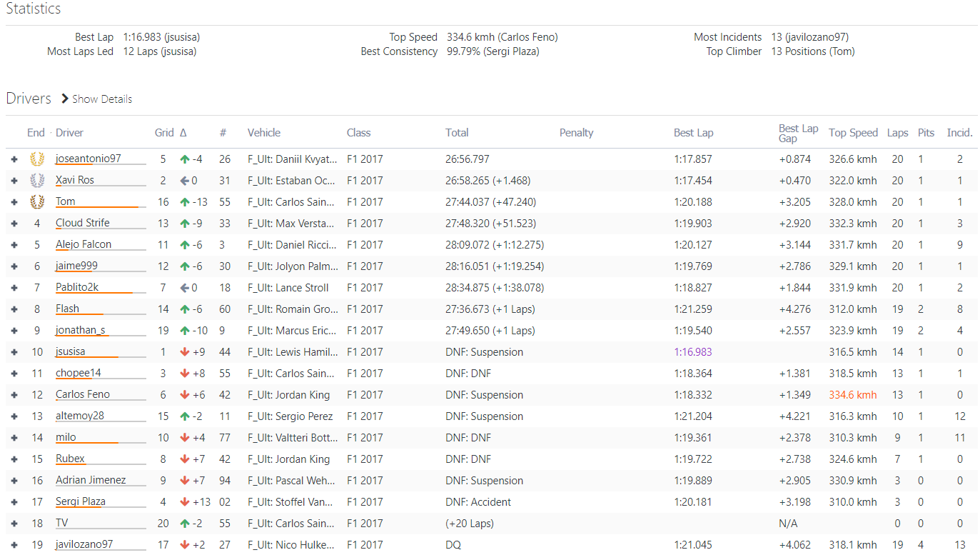Expand Adrian Jimenez row plus icon
The image size is (980, 555).
click(14, 481)
